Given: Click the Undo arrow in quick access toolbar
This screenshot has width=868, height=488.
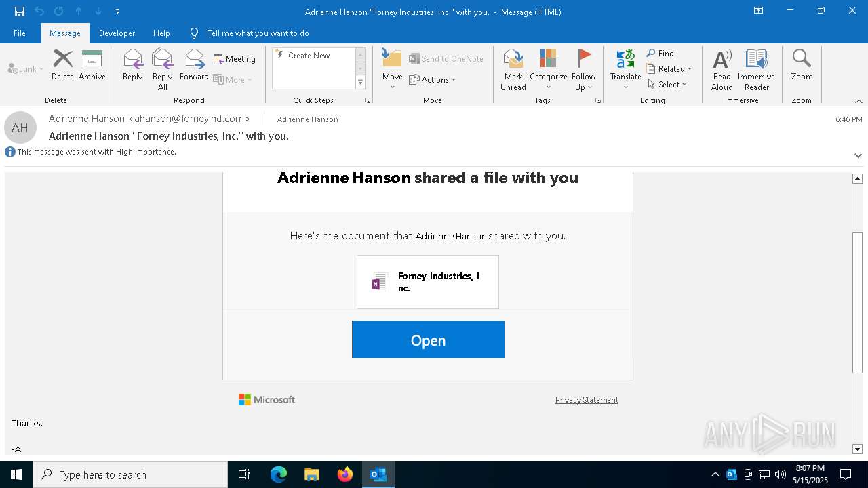Looking at the screenshot, I should (39, 12).
